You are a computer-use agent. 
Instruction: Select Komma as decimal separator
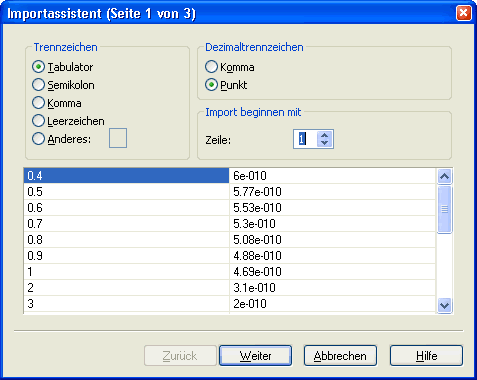[230, 67]
